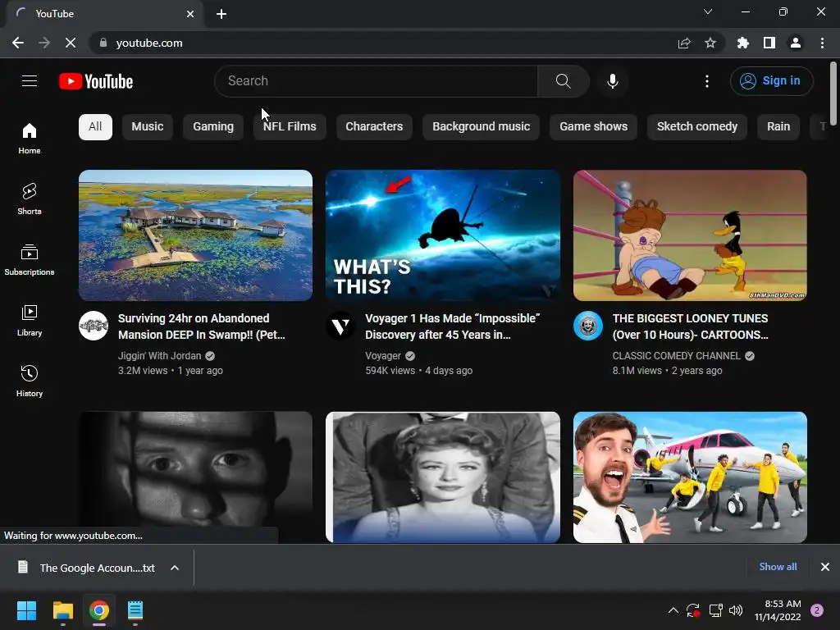Close the YouTube tab

(190, 14)
